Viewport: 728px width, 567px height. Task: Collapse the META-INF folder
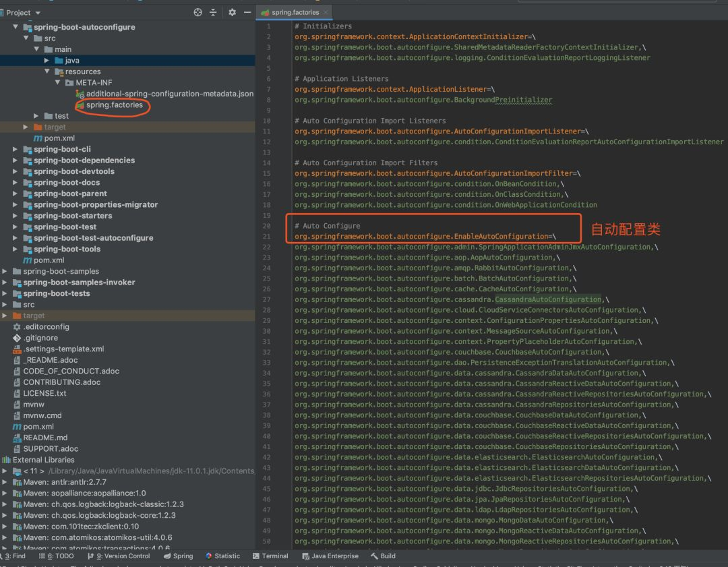(x=57, y=83)
